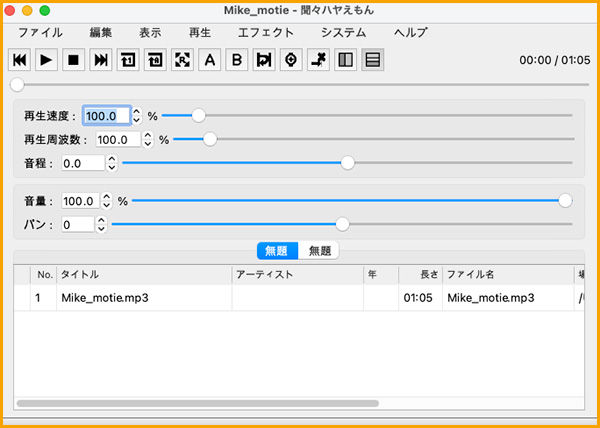Set the AB loop point A button
600x428 pixels.
point(209,60)
